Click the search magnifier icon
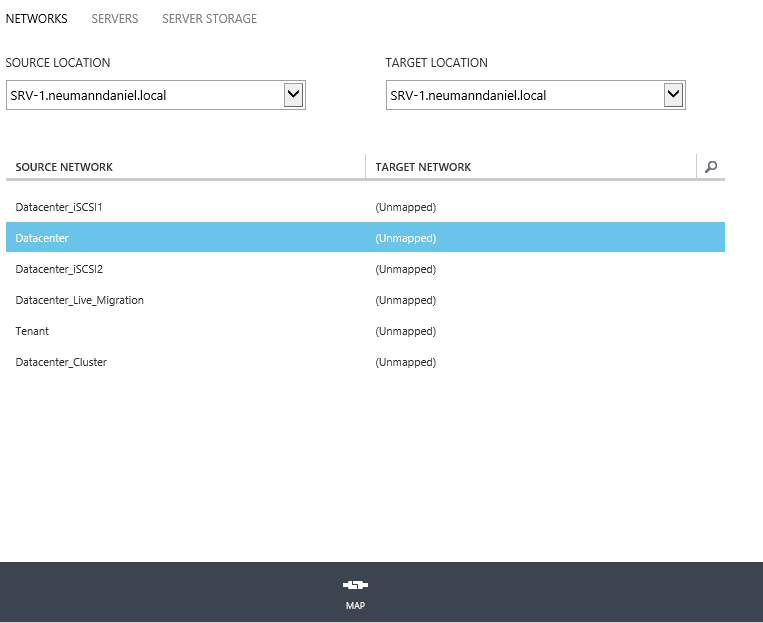The height and width of the screenshot is (623, 763). [x=711, y=167]
